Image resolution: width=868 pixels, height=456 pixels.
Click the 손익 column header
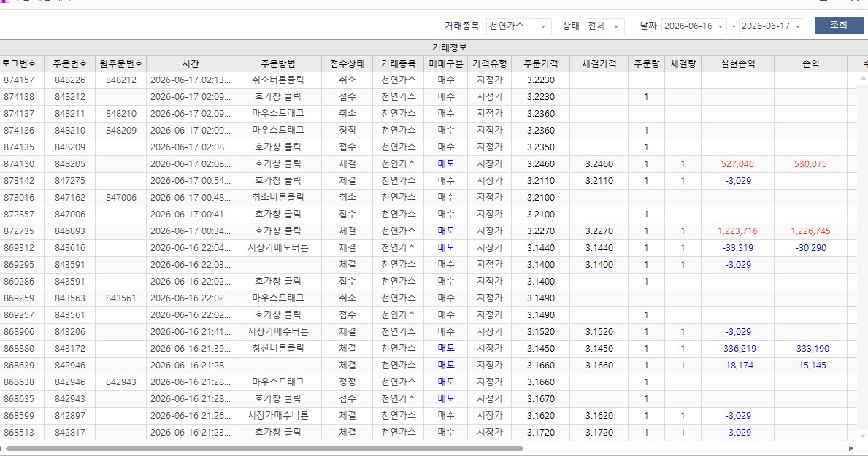pos(810,63)
